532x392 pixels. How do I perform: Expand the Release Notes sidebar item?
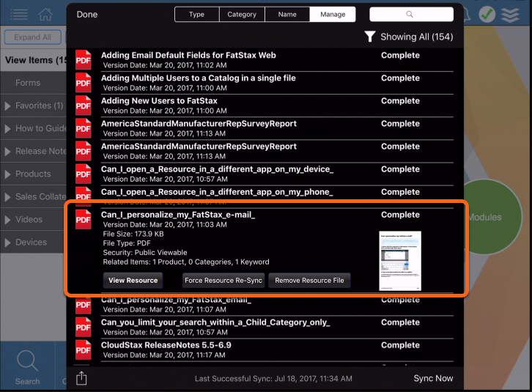coord(34,151)
